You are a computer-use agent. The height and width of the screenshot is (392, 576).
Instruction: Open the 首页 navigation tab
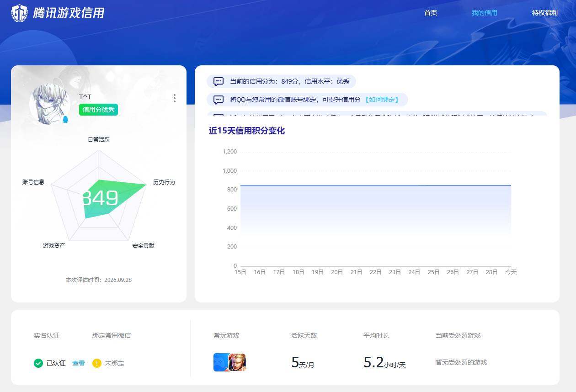coord(431,13)
